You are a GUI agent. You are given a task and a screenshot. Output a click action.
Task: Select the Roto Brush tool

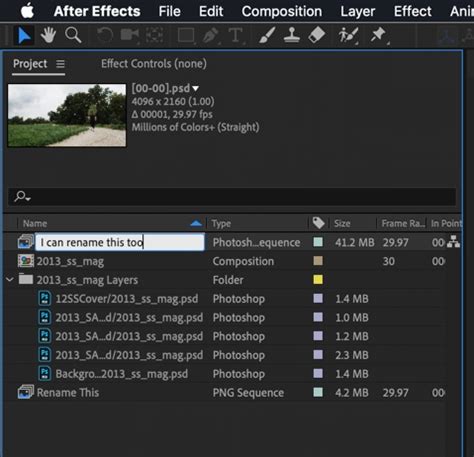(348, 35)
